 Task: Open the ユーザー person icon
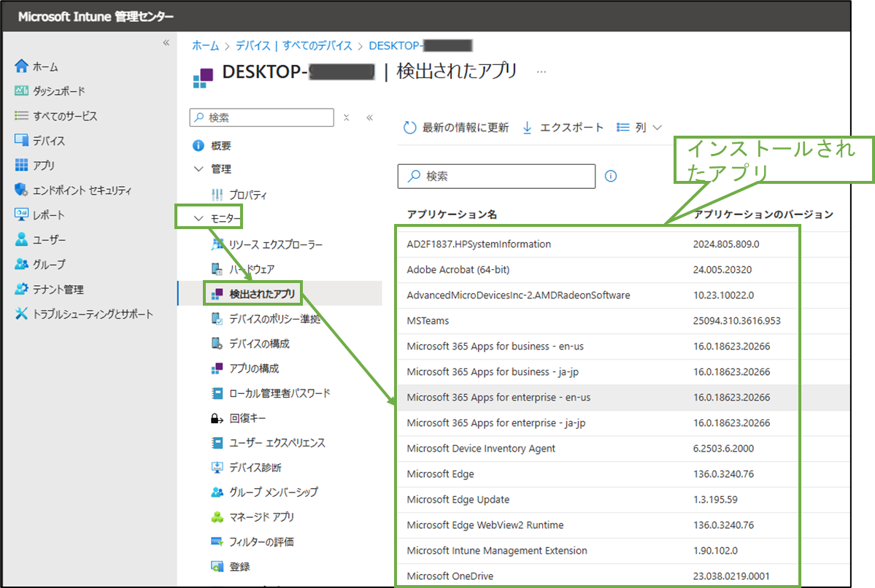click(x=21, y=239)
